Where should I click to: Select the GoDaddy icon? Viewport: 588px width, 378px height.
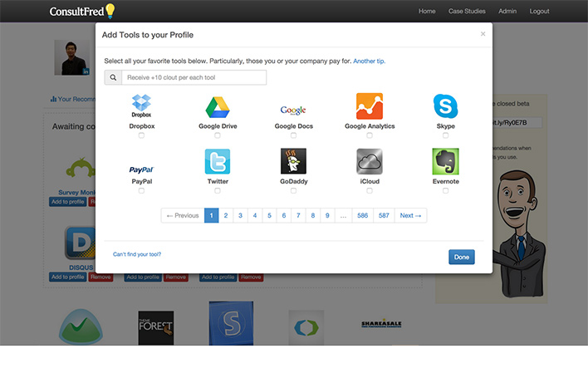click(x=293, y=161)
